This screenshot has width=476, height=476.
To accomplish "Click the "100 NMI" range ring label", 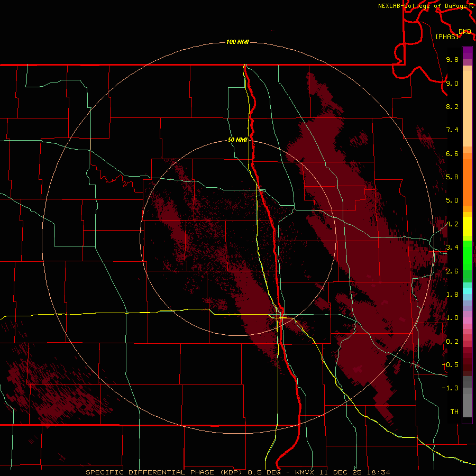I will pos(237,42).
